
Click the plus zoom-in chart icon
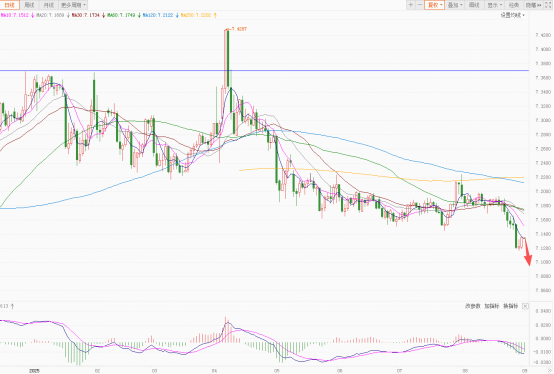[x=411, y=5]
